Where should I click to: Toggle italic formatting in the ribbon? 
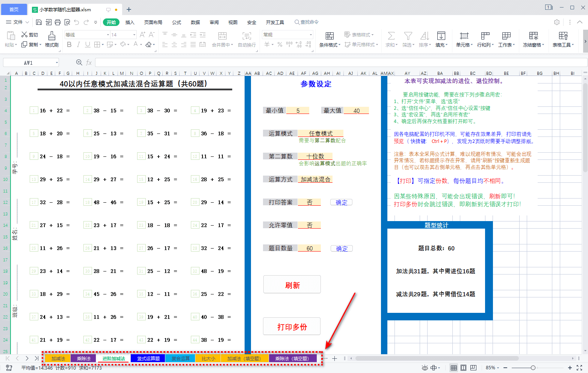point(79,44)
